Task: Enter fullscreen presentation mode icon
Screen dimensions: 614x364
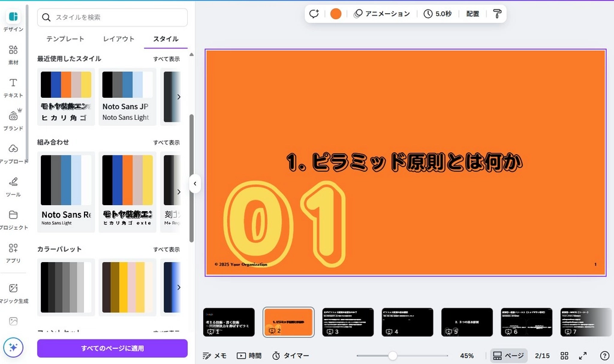Action: 583,356
